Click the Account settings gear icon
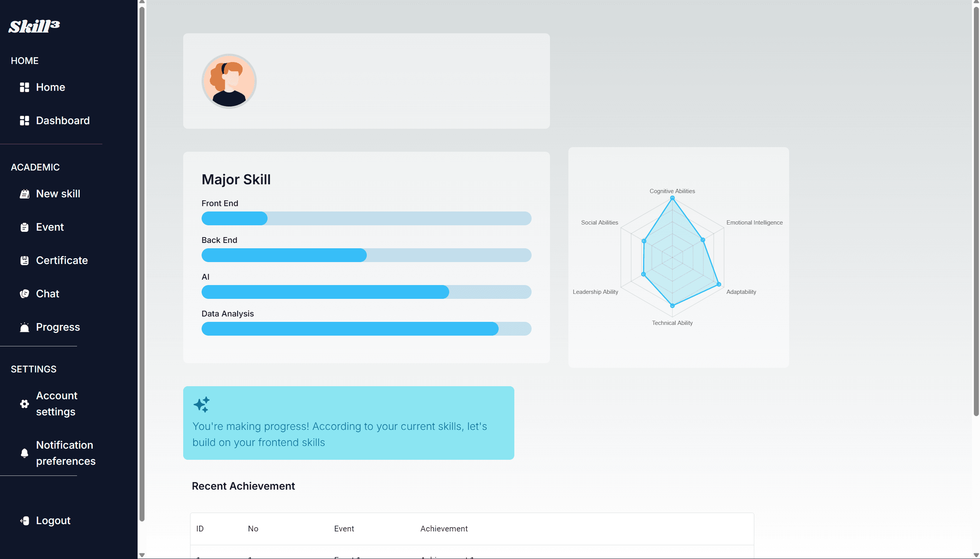 24,403
